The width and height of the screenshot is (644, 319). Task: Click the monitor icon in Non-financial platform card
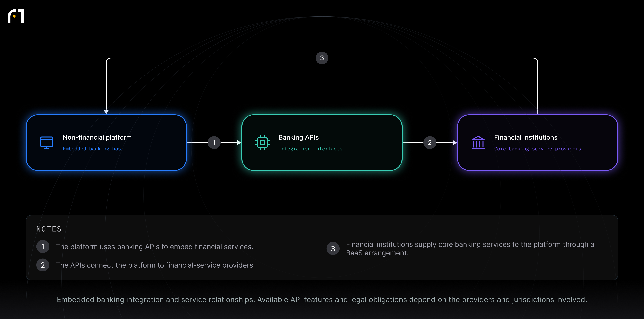click(x=46, y=143)
